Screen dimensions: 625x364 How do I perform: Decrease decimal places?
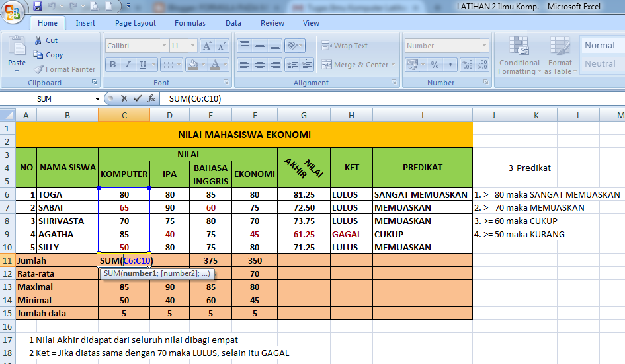click(482, 65)
